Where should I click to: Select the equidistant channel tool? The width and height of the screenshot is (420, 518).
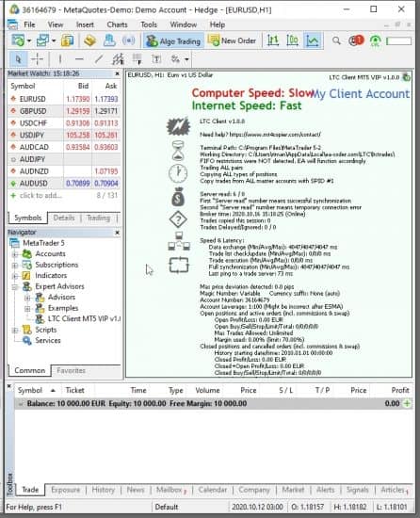pos(118,59)
